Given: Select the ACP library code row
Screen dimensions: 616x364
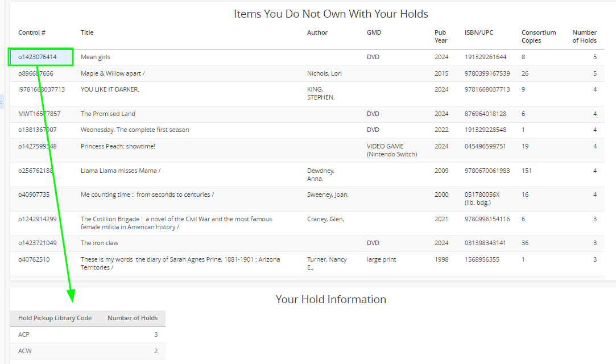Looking at the screenshot, I should point(88,334).
